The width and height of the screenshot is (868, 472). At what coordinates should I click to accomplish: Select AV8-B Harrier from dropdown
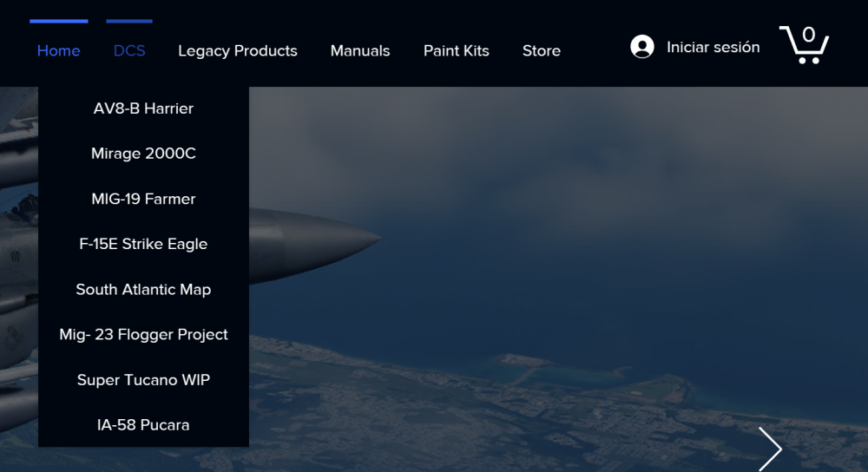[143, 108]
